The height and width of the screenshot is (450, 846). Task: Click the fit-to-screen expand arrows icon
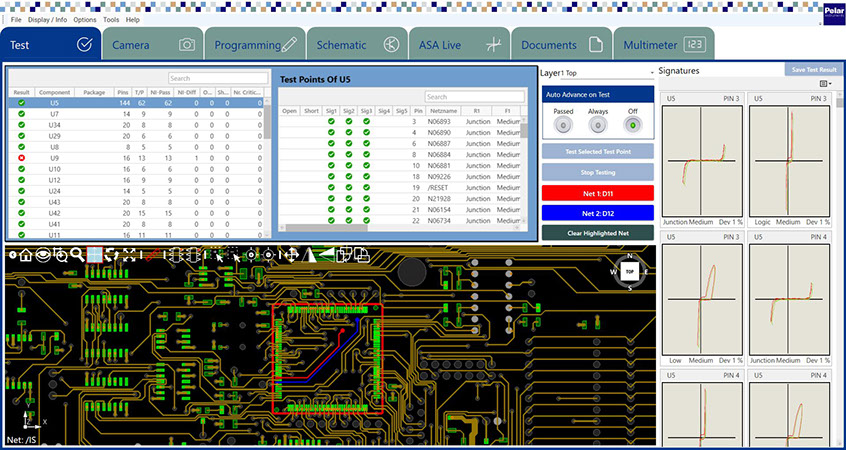tap(129, 255)
